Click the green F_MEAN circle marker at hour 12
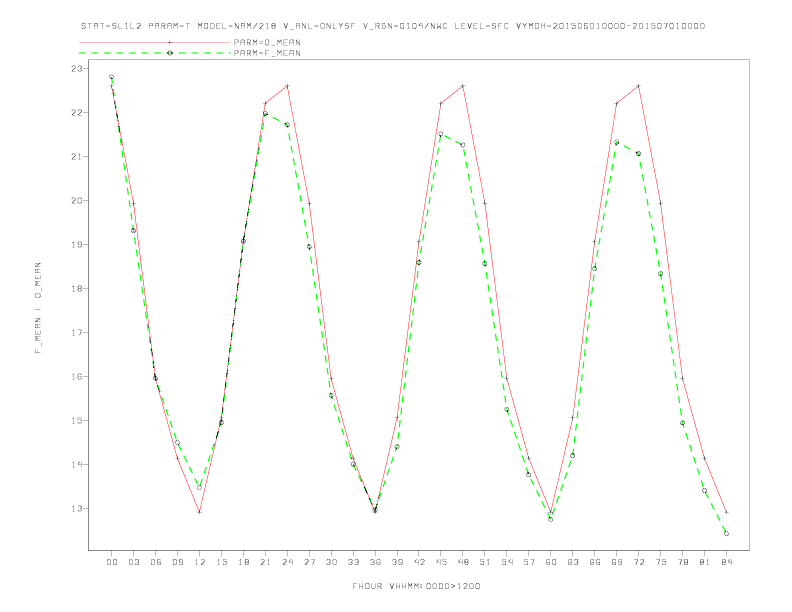The image size is (792, 612). pyautogui.click(x=200, y=487)
